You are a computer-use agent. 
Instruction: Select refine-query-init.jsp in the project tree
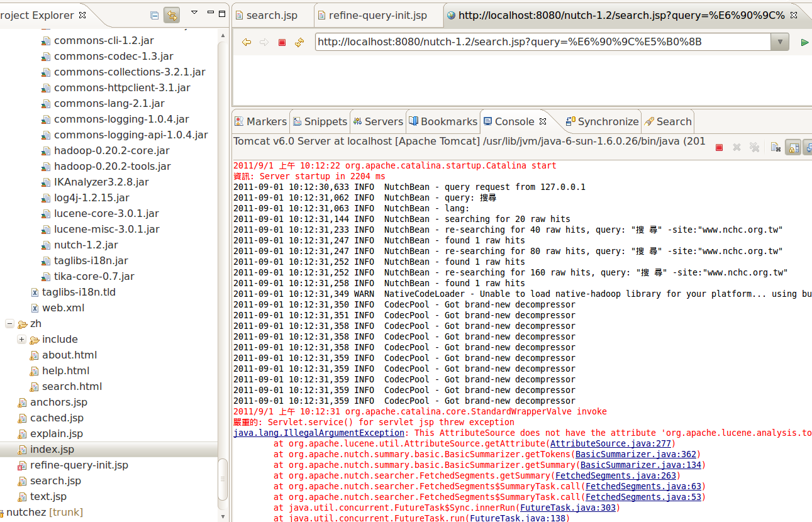coord(79,465)
